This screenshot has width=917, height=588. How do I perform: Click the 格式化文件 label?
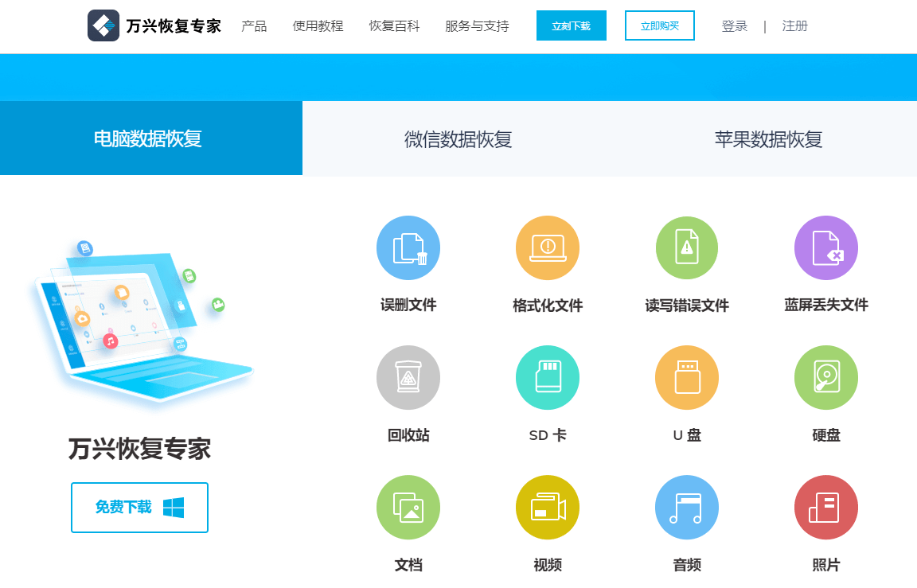(548, 305)
